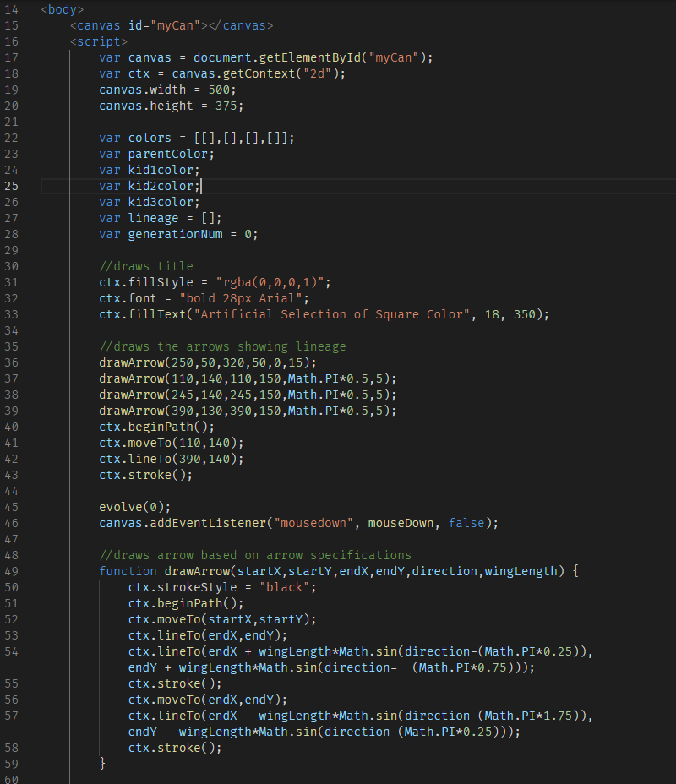Viewport: 676px width, 784px height.
Task: Click the drawArrow name in function definition
Action: (197, 571)
